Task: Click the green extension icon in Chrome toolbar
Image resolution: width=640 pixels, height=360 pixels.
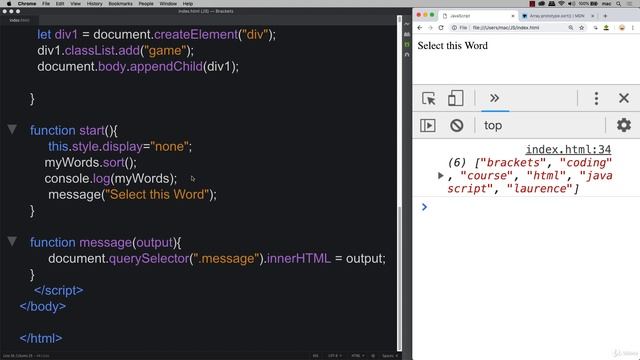Action: [606, 28]
